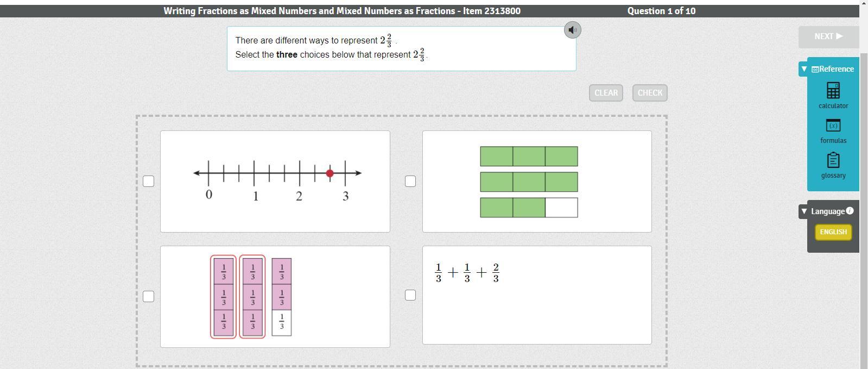Check the number line choice box
Image resolution: width=868 pixels, height=369 pixels.
pos(148,181)
